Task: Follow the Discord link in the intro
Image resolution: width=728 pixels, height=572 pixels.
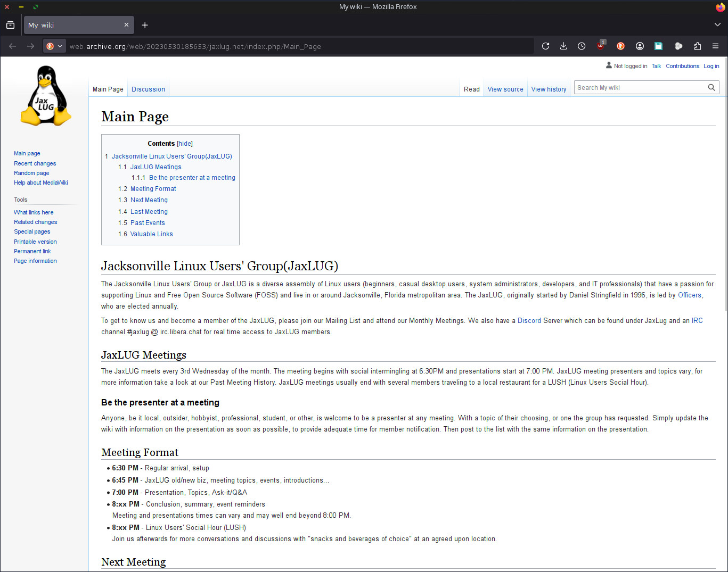Action: (529, 321)
